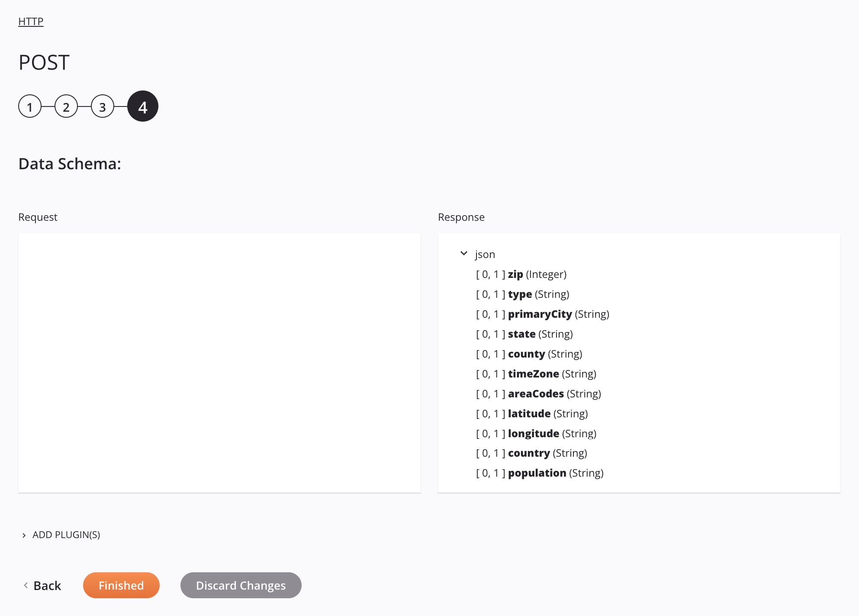Click step 1 circle navigator
The width and height of the screenshot is (859, 616).
[x=30, y=106]
